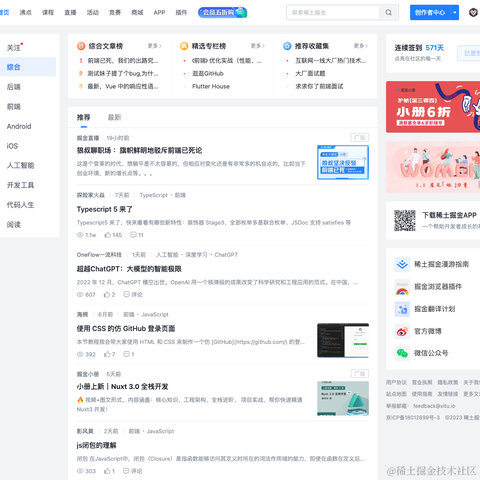Viewport: 480px width, 480px height.
Task: Select the 推荐 tab
Action: (x=83, y=117)
